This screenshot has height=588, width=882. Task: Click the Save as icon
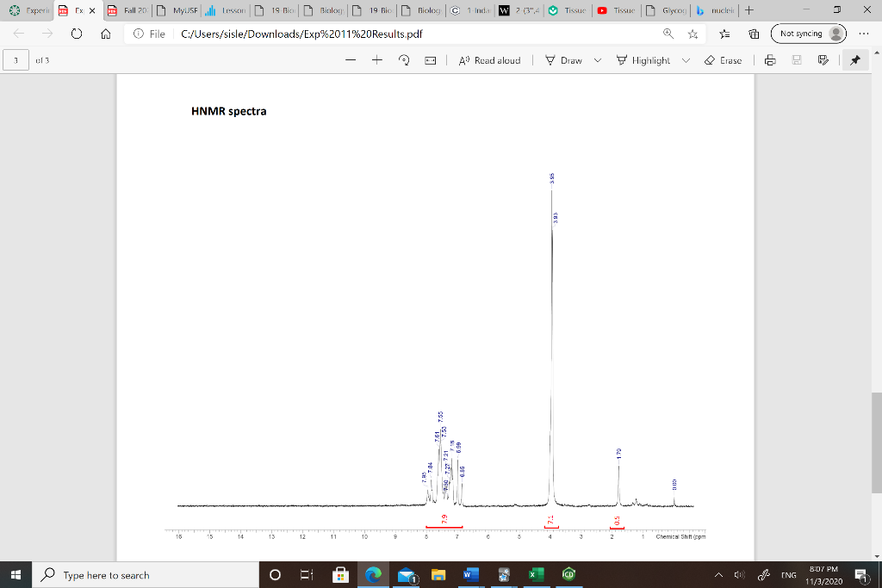[x=823, y=60]
